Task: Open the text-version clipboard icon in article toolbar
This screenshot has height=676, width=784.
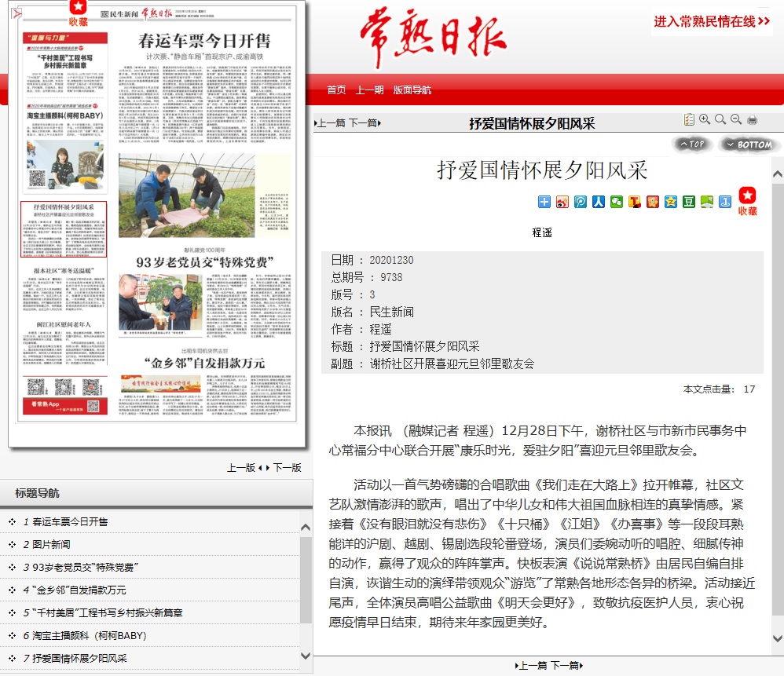Action: tap(689, 119)
